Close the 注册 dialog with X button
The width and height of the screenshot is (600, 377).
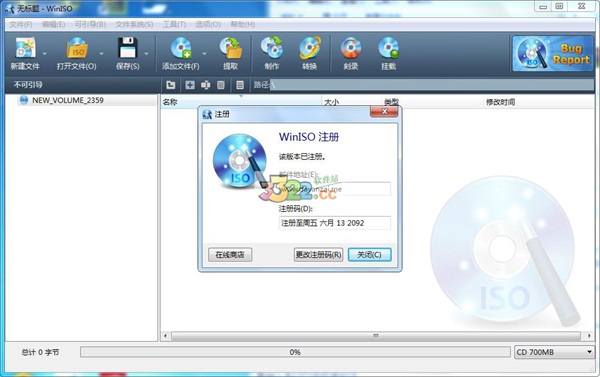pyautogui.click(x=384, y=111)
